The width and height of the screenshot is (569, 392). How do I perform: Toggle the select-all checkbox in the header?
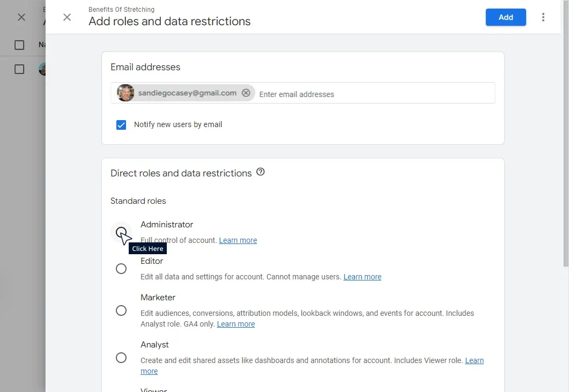(x=19, y=45)
